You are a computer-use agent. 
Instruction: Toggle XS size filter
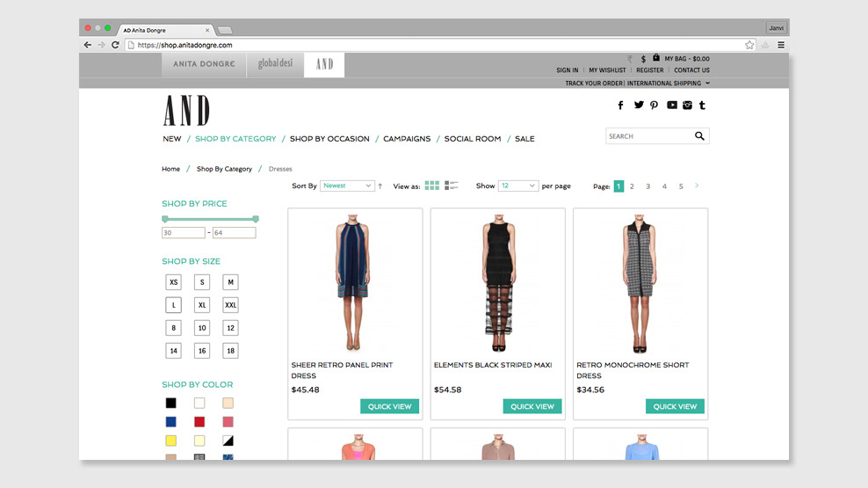coord(173,282)
